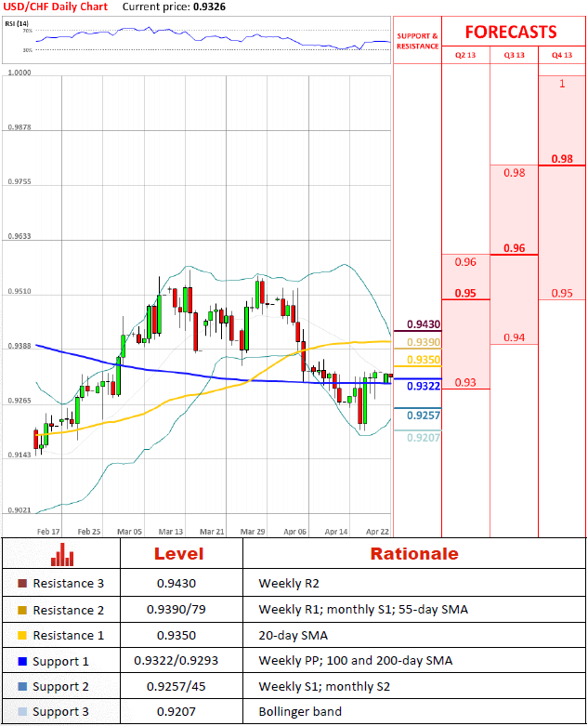Click the 0.94 value in Q3 13 column

click(514, 337)
